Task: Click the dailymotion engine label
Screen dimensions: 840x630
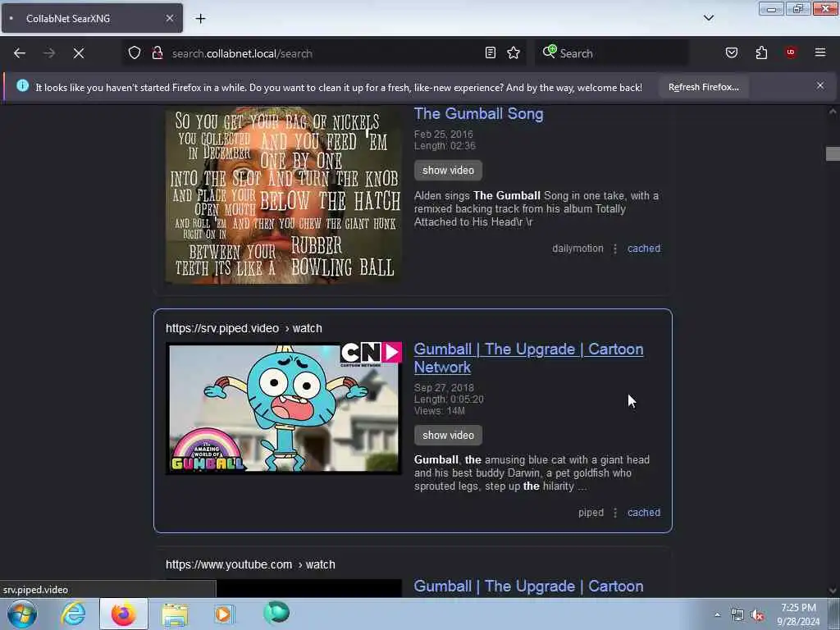Action: pyautogui.click(x=577, y=248)
